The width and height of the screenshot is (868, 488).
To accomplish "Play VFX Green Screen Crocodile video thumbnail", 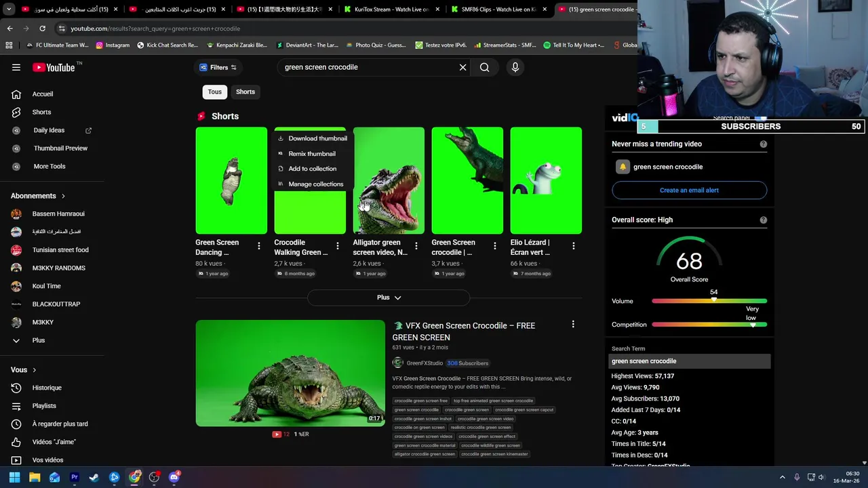I will [x=290, y=373].
